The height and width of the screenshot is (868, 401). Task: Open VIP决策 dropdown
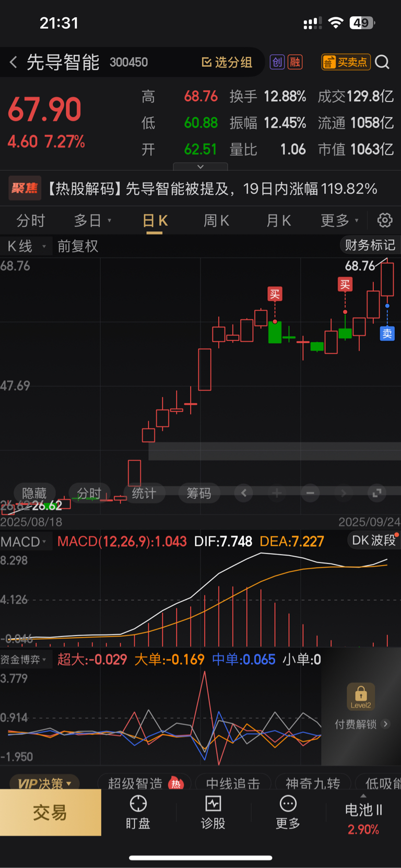click(x=44, y=783)
